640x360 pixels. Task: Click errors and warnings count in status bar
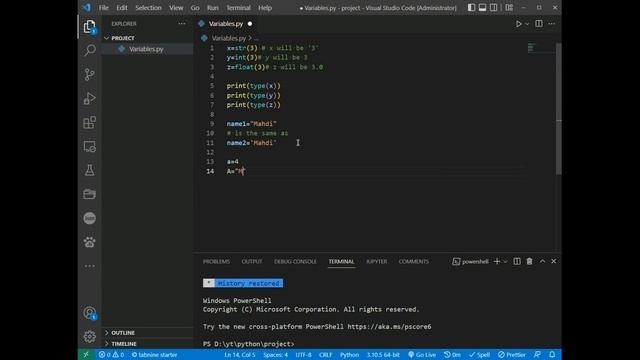(111, 355)
